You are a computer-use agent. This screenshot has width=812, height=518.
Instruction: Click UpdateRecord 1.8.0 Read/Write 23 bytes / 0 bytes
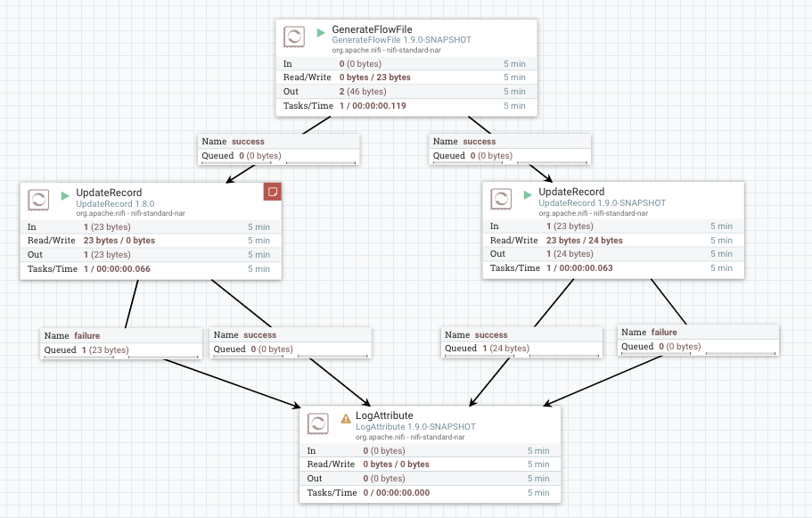coord(151,241)
